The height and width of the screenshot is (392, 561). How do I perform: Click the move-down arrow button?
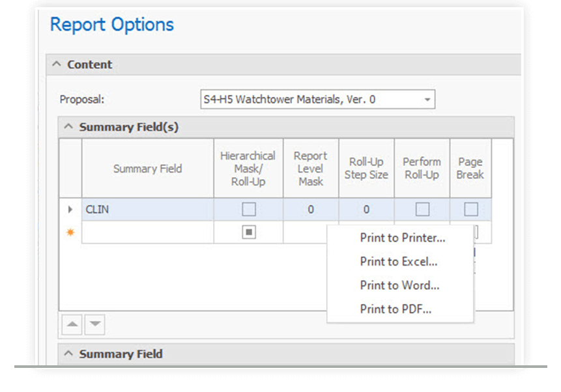93,324
